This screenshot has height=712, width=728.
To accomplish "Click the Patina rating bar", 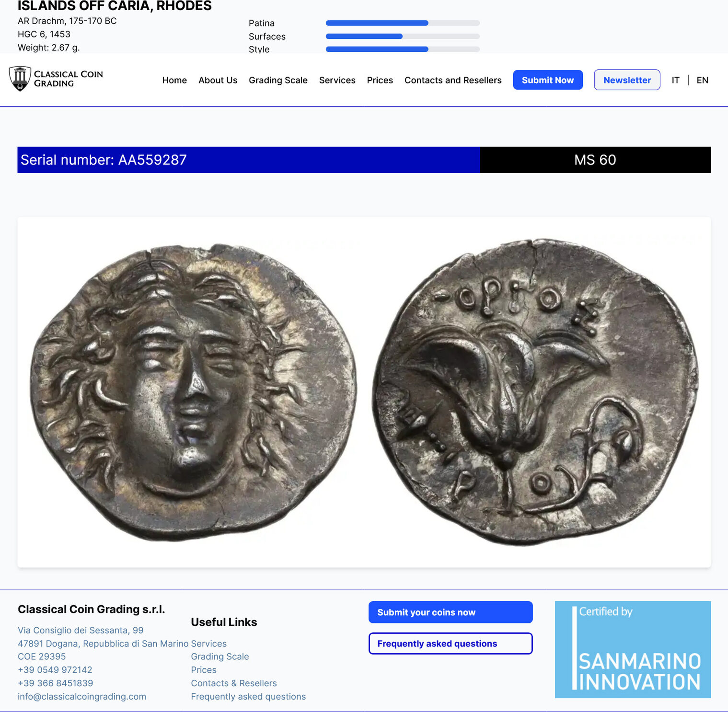I will (403, 23).
